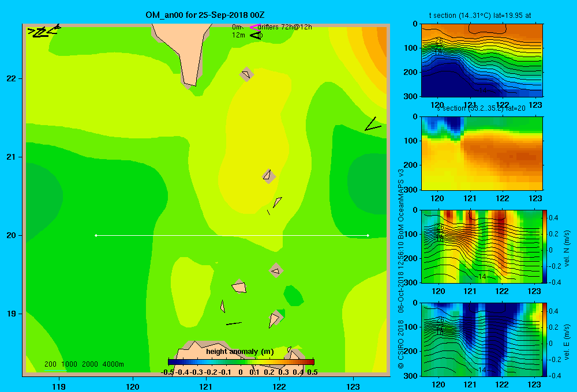Screen dimensions: 577x392
Task: Click the 's section (33.2..35.2) lat=20' heading
Action: pyautogui.click(x=481, y=108)
